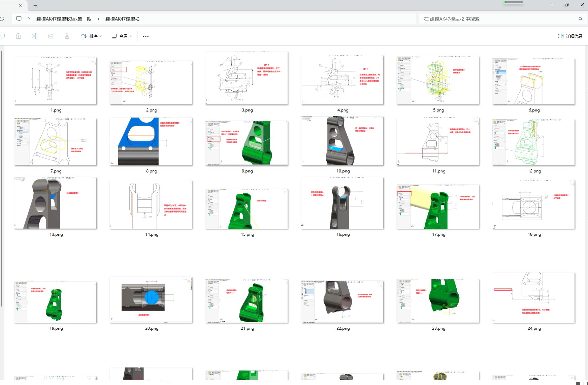
Task: Select thumbnail 18.png
Action: click(534, 204)
